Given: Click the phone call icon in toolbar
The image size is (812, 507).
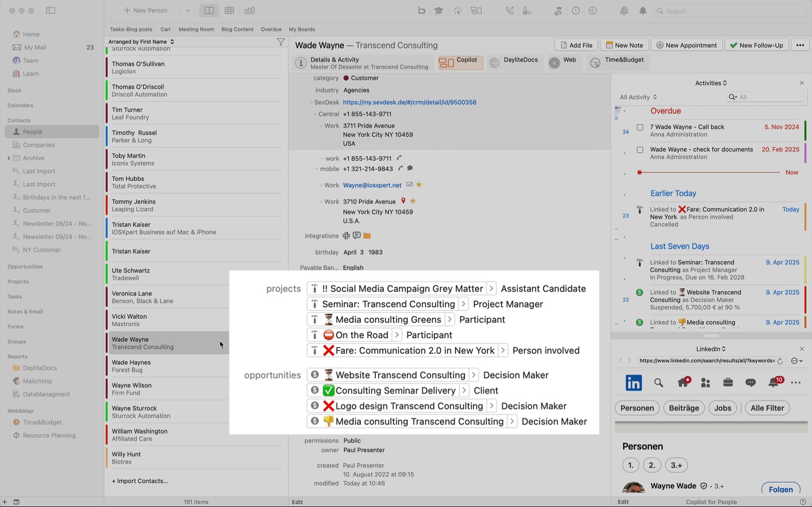Looking at the screenshot, I should pos(510,11).
